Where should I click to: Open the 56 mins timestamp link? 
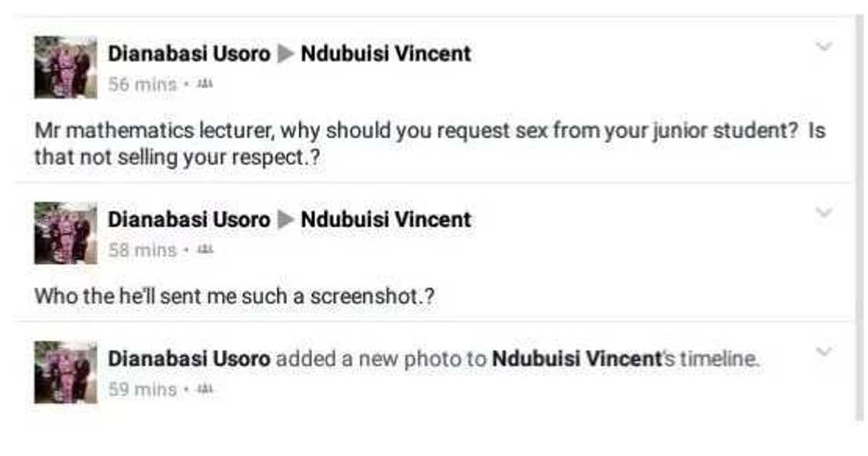[x=143, y=84]
